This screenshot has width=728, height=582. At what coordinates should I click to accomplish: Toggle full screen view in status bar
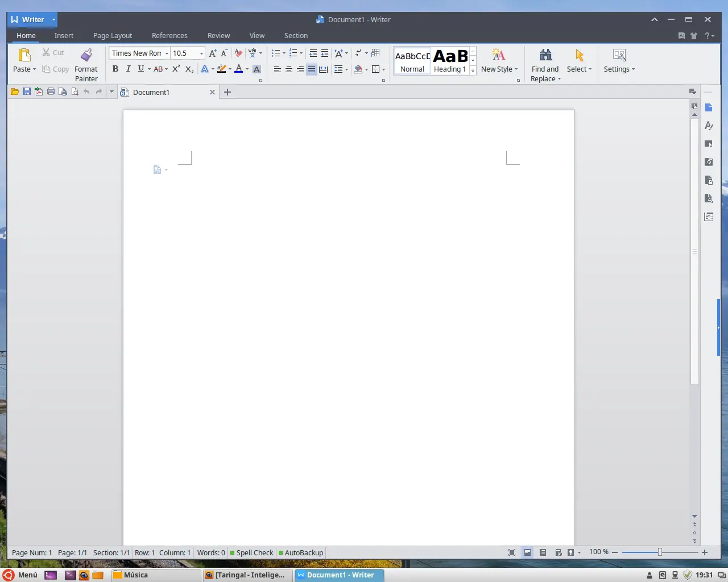[512, 552]
